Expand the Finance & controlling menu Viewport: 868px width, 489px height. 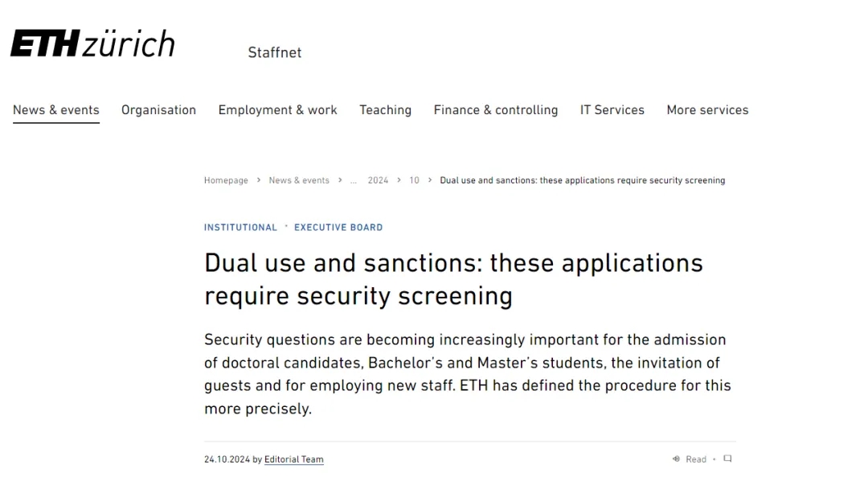(x=496, y=109)
